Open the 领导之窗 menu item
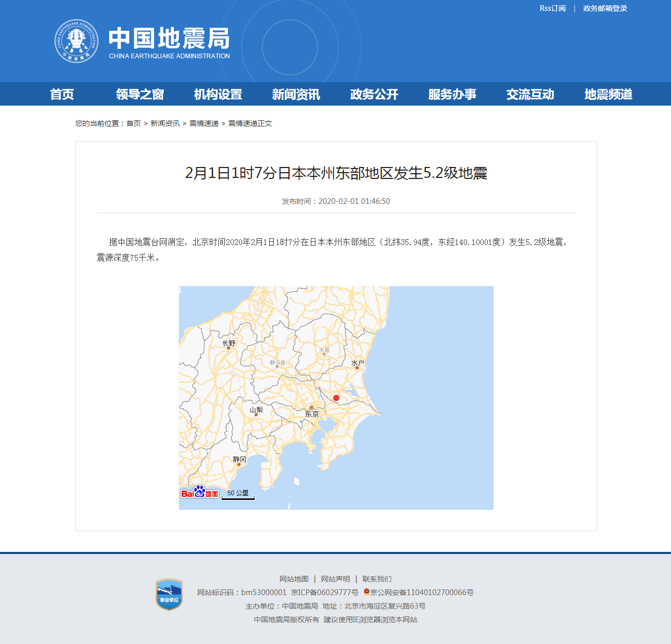The width and height of the screenshot is (671, 644). 140,94
